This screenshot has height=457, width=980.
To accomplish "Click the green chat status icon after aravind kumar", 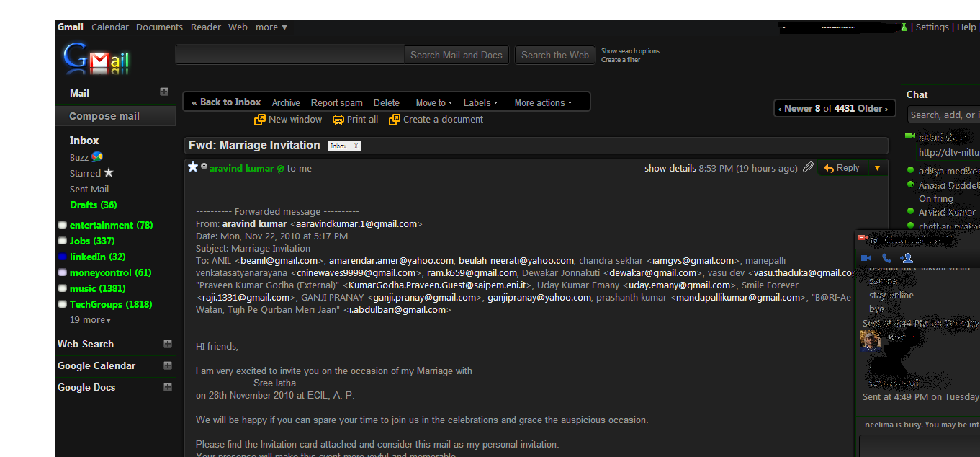I will point(280,168).
